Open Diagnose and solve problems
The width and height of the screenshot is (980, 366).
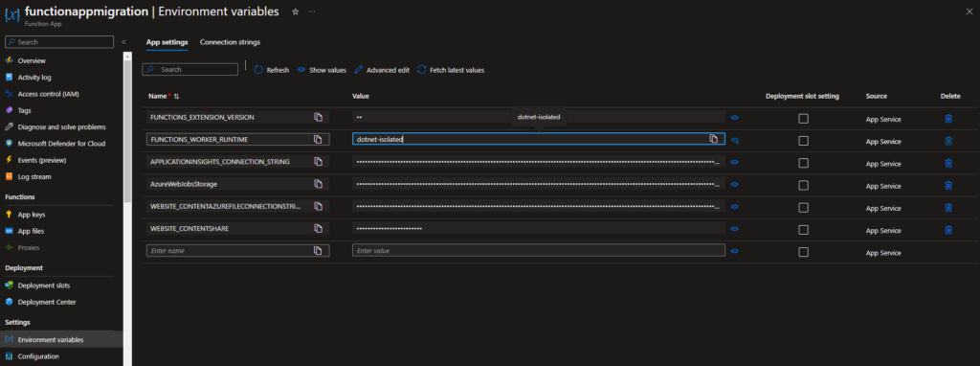tap(62, 127)
